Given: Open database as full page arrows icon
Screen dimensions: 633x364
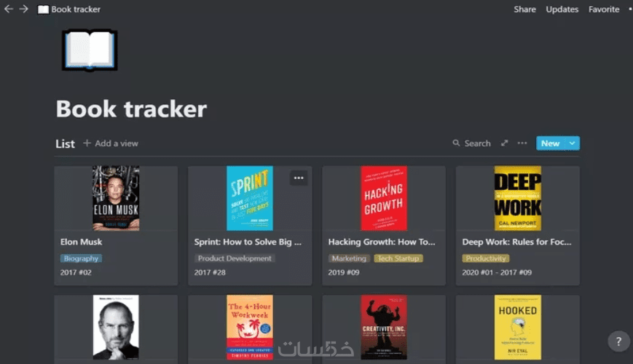Looking at the screenshot, I should click(504, 143).
